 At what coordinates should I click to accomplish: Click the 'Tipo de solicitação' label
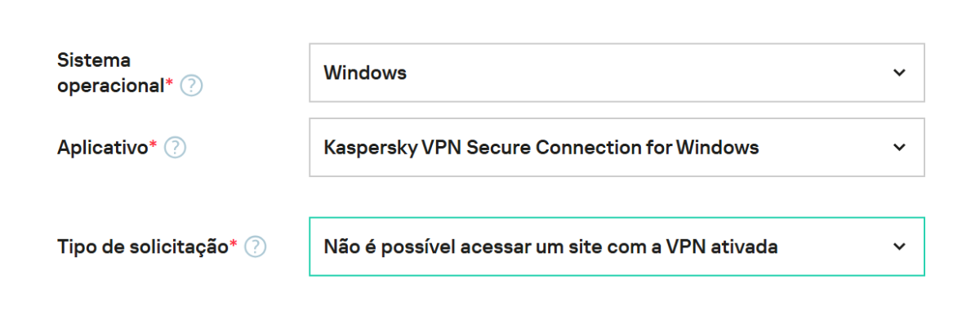point(143,247)
